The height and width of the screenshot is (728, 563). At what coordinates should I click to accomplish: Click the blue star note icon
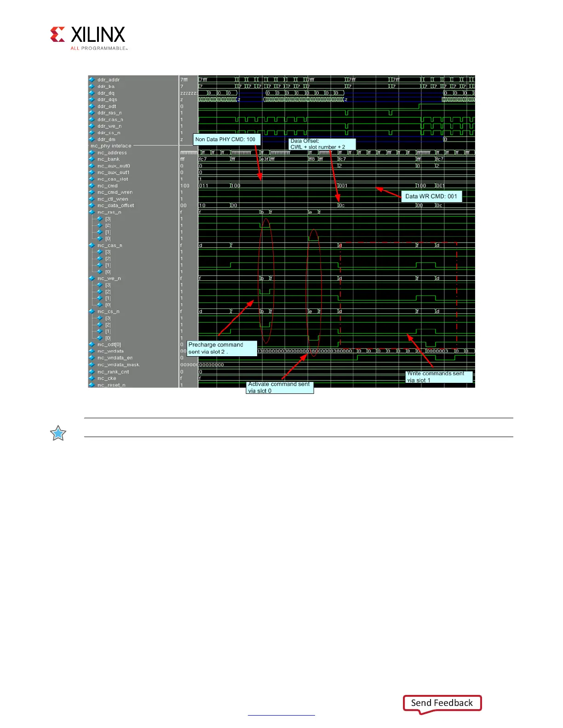pos(58,433)
